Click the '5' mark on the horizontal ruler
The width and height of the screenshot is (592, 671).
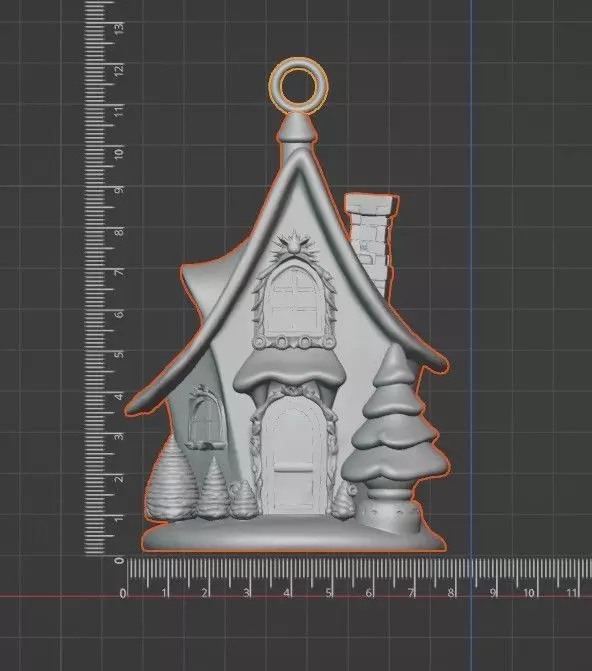pyautogui.click(x=328, y=592)
